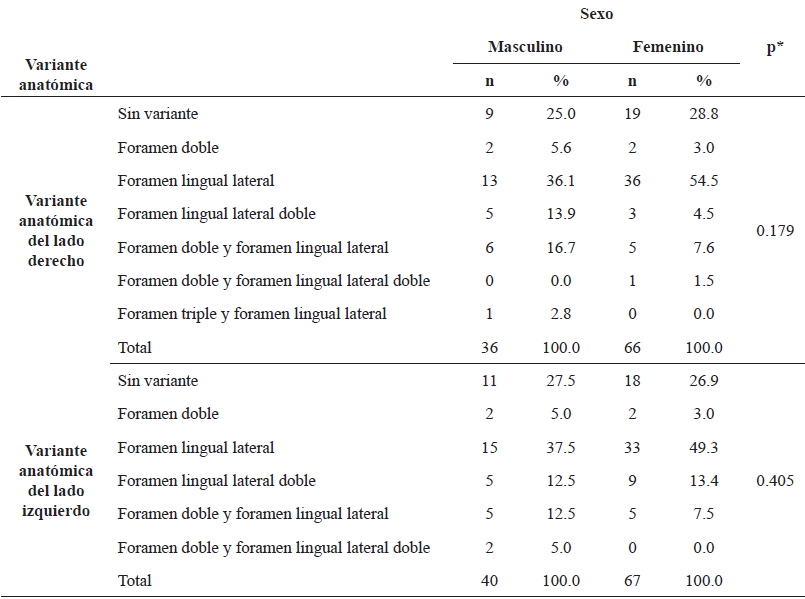Image resolution: width=805 pixels, height=599 pixels.
Task: Click the p-value 0.405
Action: click(775, 481)
